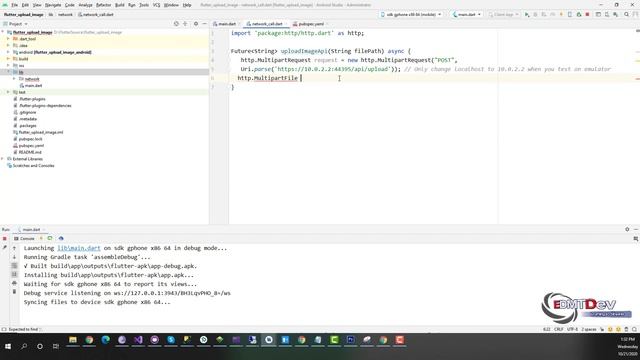The image size is (640, 360).
Task: Open Skype from taskbar
Action: (x=171, y=340)
